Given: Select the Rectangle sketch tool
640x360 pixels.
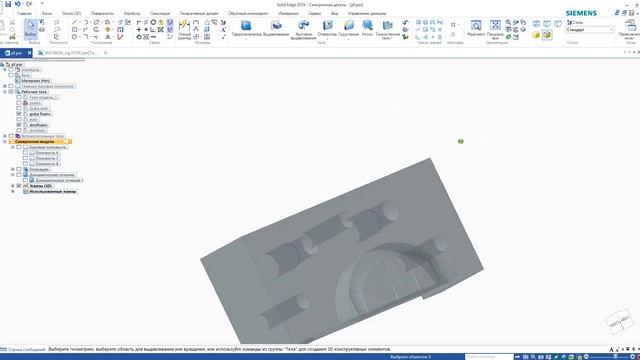Looking at the screenshot, I should pyautogui.click(x=74, y=29).
